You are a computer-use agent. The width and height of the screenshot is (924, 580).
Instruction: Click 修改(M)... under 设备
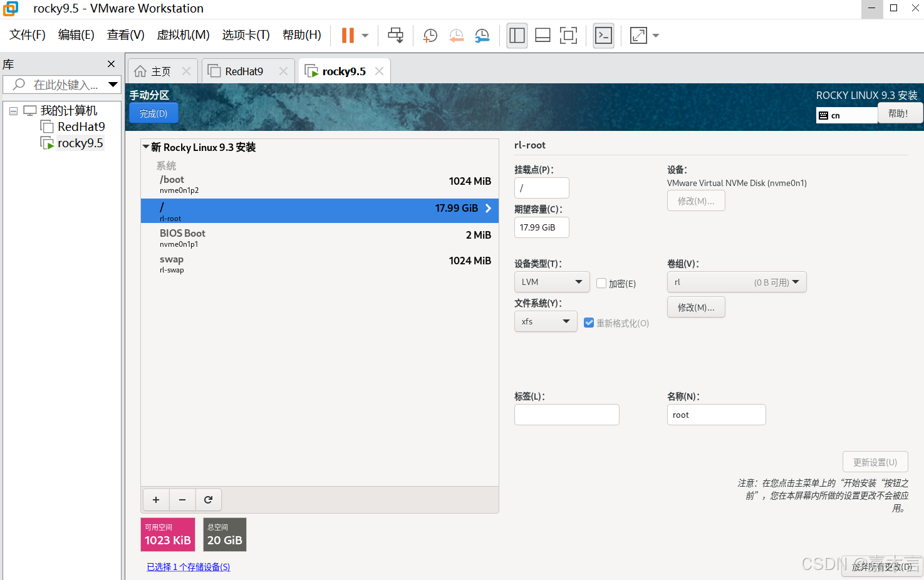pos(696,200)
